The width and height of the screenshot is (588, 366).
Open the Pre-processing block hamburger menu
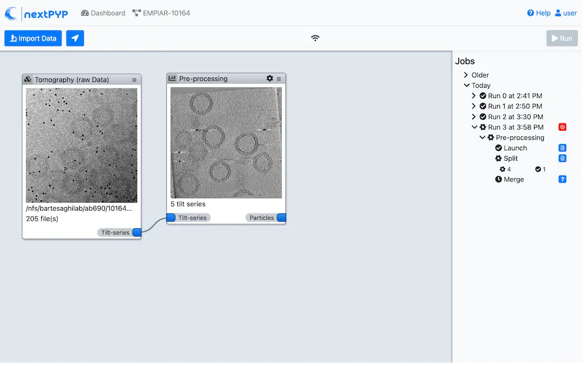coord(280,79)
